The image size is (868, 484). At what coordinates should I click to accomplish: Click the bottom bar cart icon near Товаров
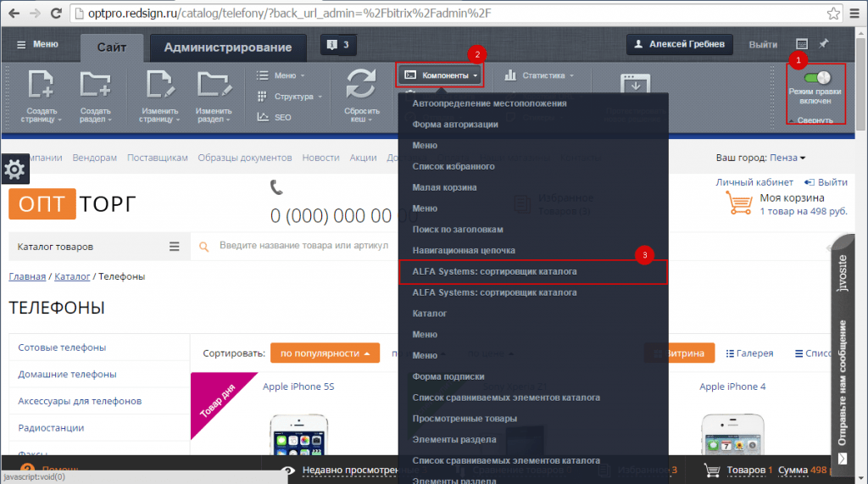tap(712, 470)
